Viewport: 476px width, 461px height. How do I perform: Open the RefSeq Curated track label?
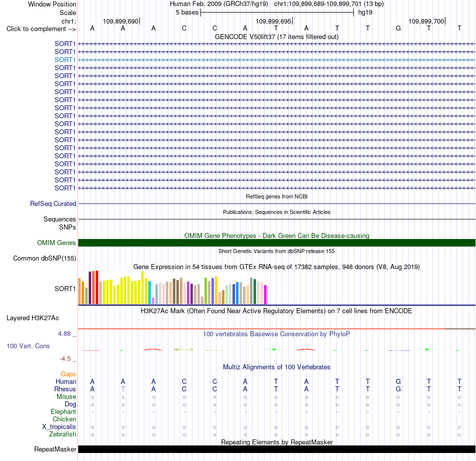53,204
